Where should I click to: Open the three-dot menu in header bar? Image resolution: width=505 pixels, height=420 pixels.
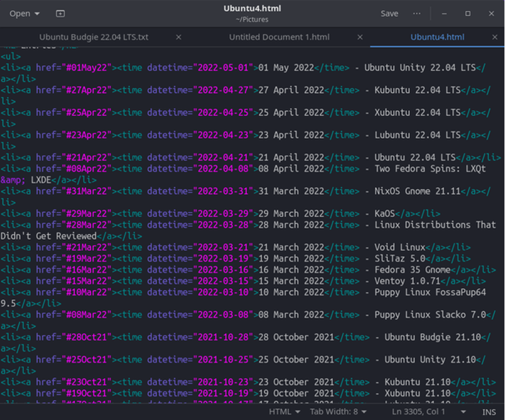(x=416, y=13)
